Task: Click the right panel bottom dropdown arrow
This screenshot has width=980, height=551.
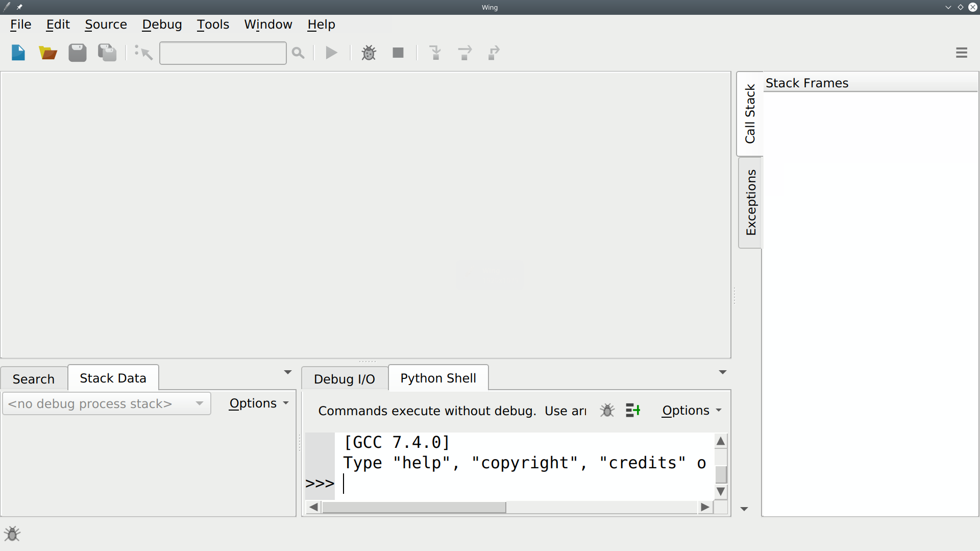Action: tap(744, 509)
